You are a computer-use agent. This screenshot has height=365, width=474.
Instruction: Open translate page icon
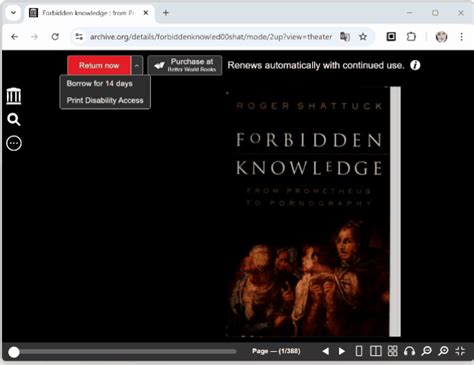(345, 37)
